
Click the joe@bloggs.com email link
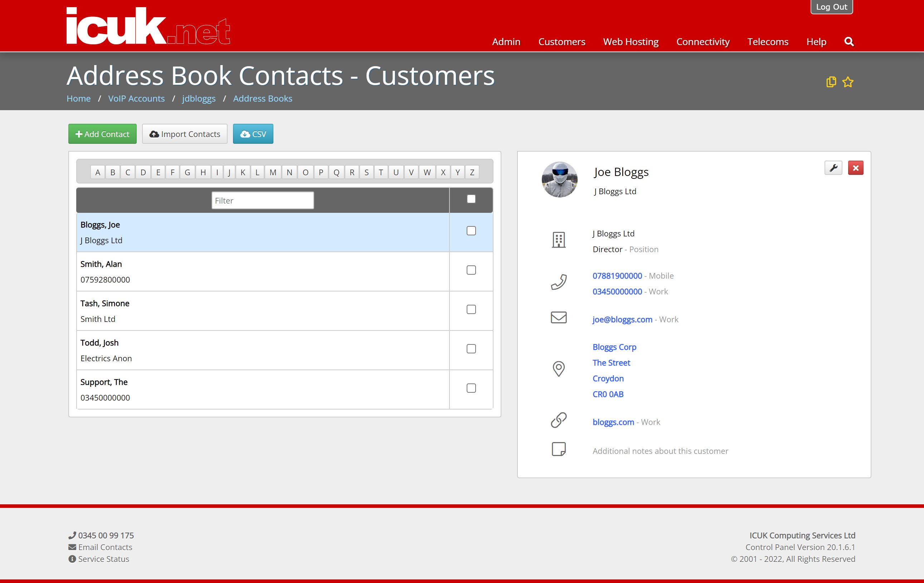point(622,319)
